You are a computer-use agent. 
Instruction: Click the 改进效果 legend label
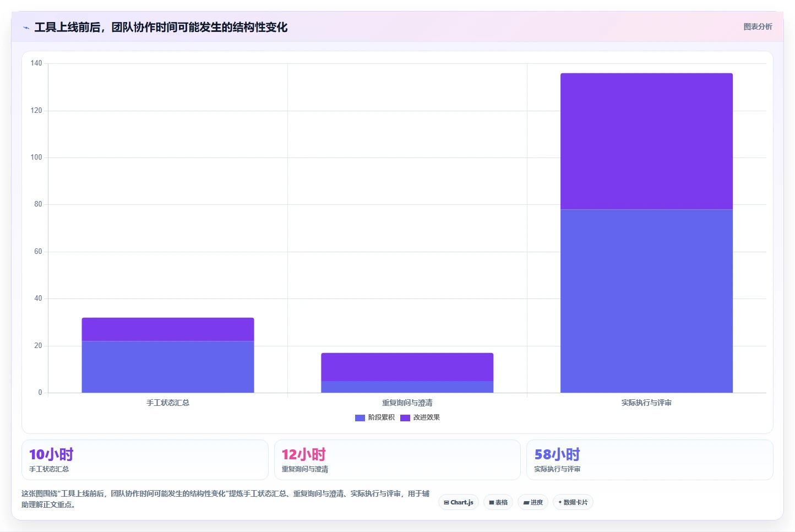point(427,417)
